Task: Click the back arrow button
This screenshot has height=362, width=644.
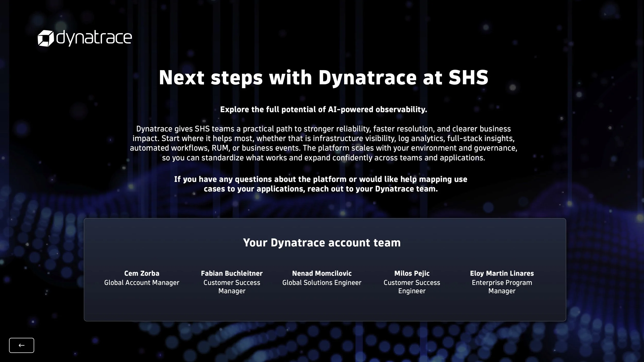Action: [x=22, y=345]
